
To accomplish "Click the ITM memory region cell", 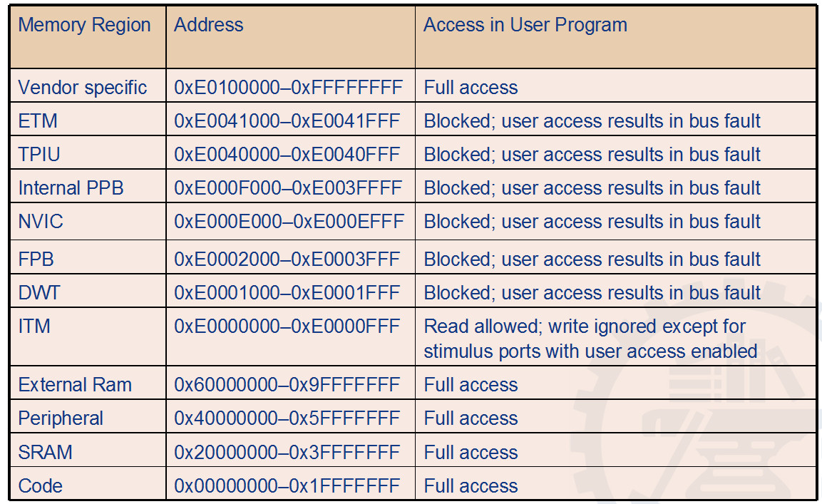I will pyautogui.click(x=34, y=326).
